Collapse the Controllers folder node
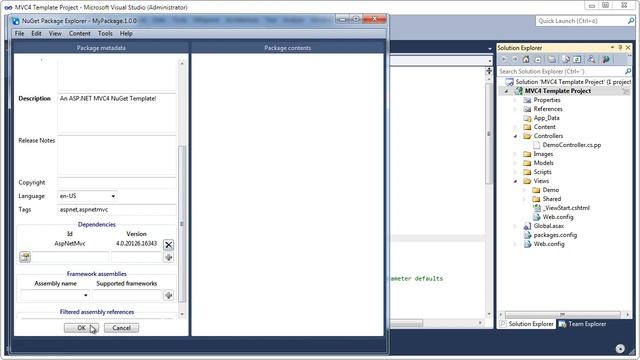The image size is (640, 360). click(516, 136)
